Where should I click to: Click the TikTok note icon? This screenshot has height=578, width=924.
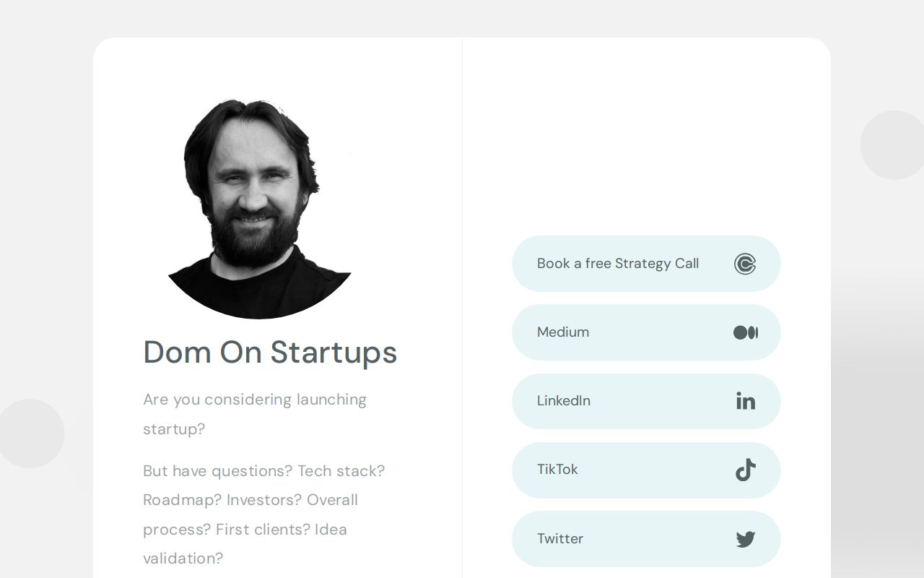[746, 470]
